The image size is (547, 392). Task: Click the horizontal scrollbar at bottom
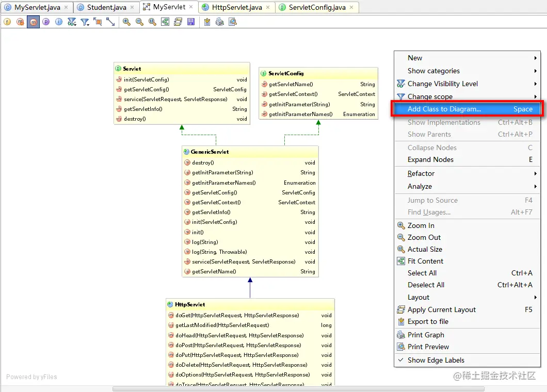(298, 389)
